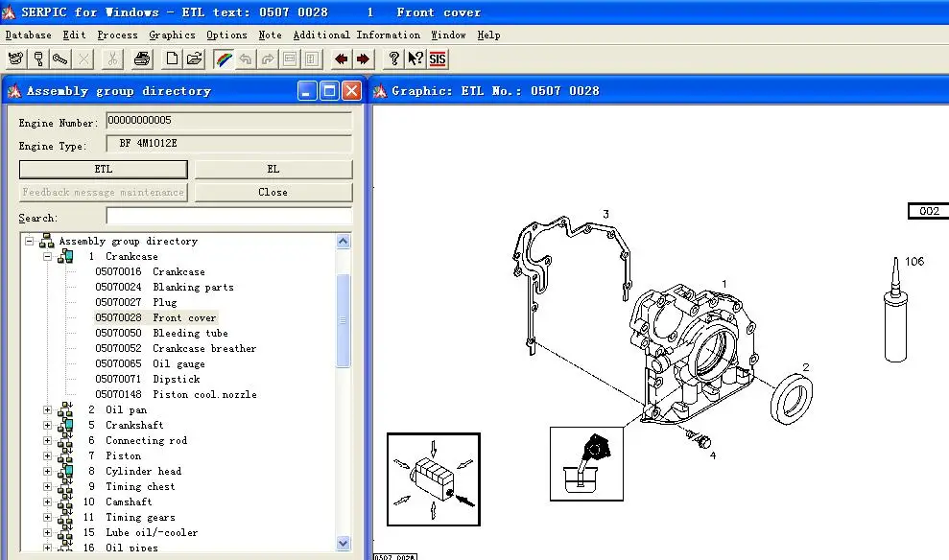
Task: Click the Close button in directory panel
Action: 273,193
